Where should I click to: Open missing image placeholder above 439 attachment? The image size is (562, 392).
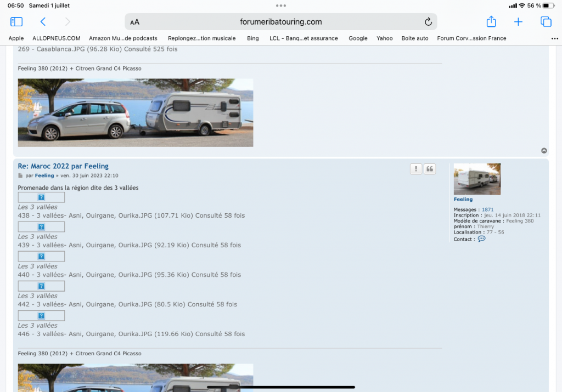[41, 227]
